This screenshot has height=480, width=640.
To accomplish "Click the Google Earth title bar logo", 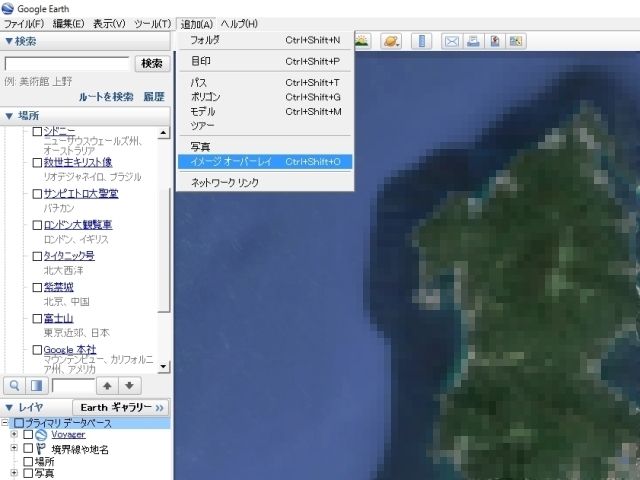I will click(7, 8).
